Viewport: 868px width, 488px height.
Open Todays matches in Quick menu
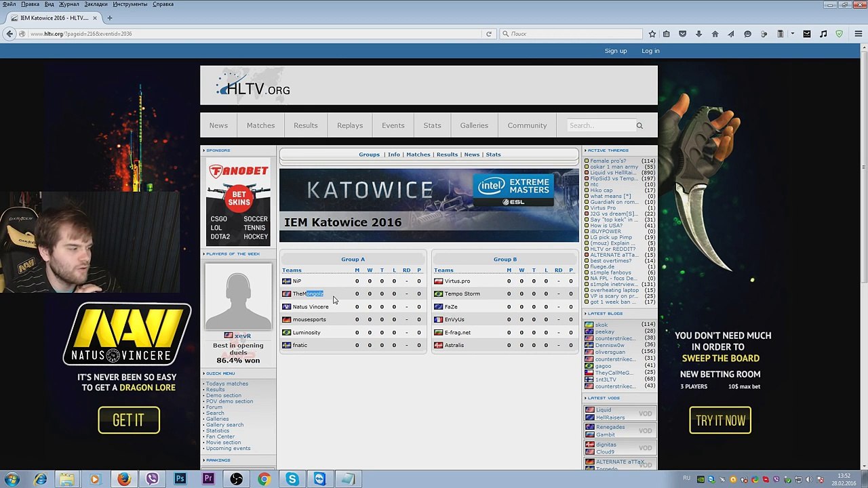point(227,384)
